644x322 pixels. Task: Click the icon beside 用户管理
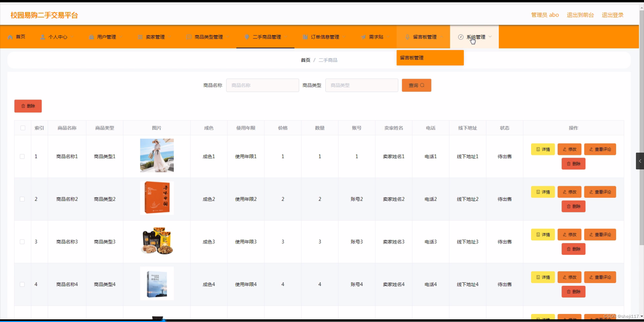(x=91, y=37)
